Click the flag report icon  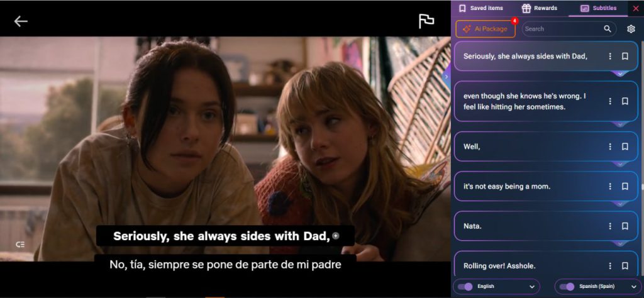coord(426,21)
